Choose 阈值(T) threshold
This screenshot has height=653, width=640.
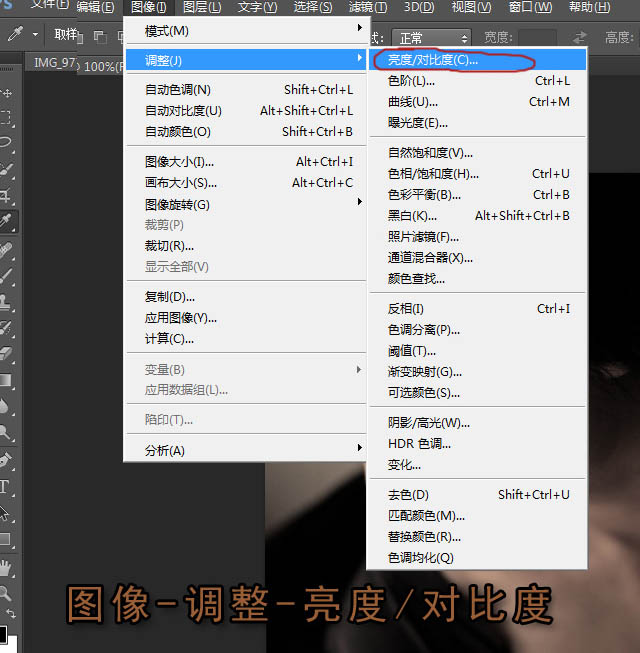point(477,351)
